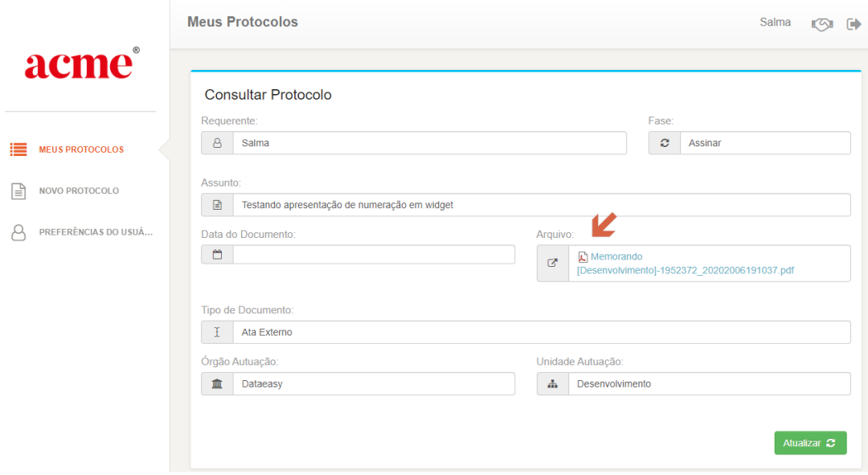The width and height of the screenshot is (868, 475).
Task: Open Novo Protocolo in sidebar
Action: coord(79,191)
